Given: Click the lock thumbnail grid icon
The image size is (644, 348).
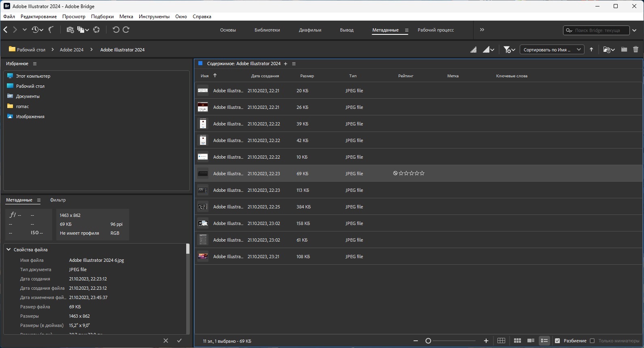Looking at the screenshot, I should [x=501, y=341].
